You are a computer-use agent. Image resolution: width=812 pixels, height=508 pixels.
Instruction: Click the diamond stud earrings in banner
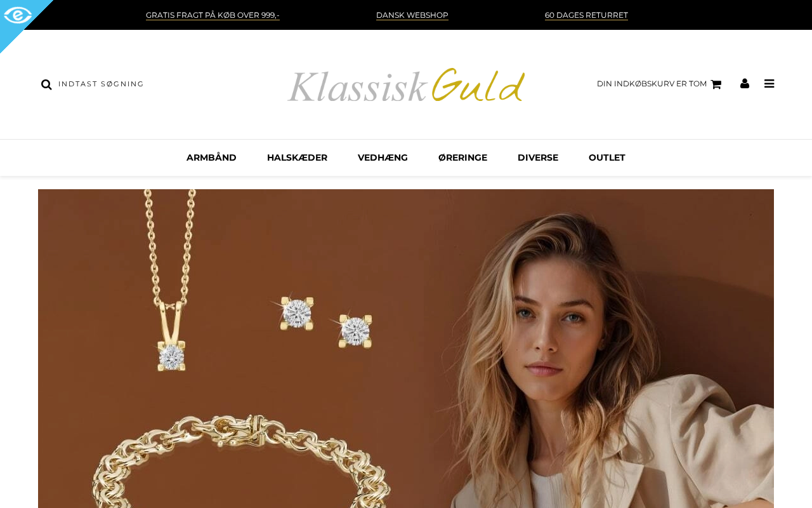325,321
